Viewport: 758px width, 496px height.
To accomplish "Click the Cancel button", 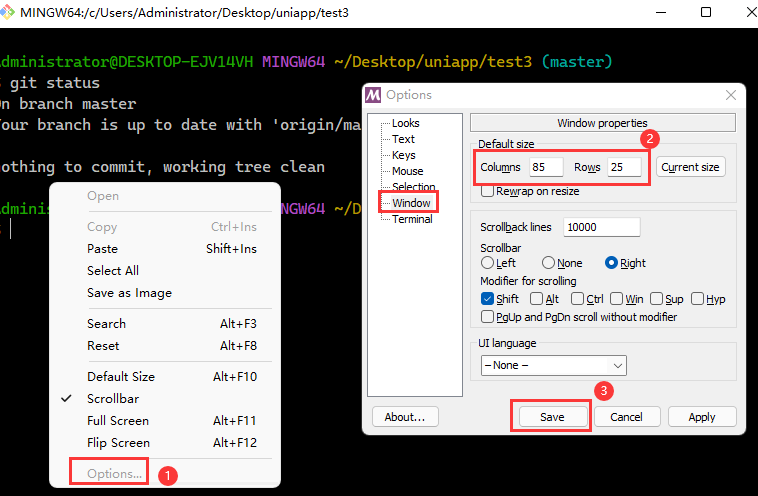I will tap(626, 417).
